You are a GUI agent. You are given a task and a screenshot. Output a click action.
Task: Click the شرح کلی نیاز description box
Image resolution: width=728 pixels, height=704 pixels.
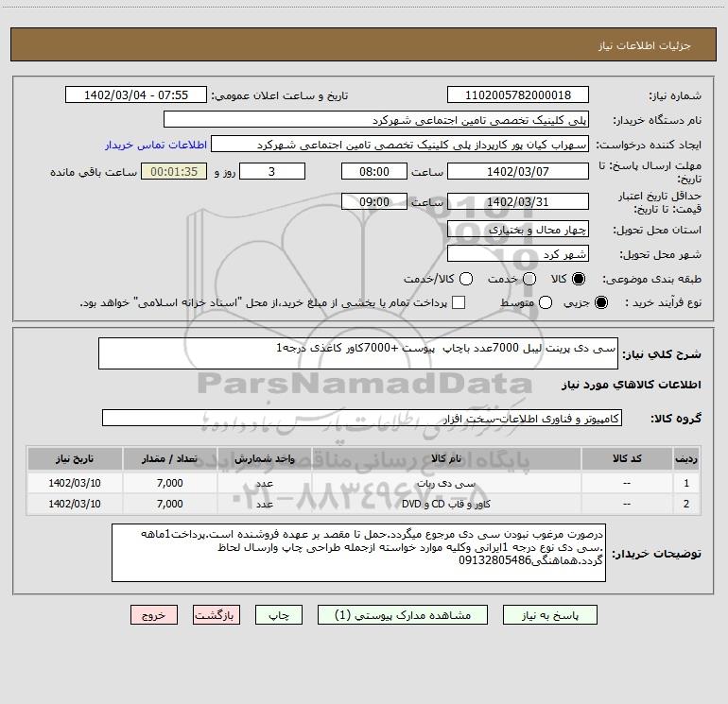pos(358,353)
